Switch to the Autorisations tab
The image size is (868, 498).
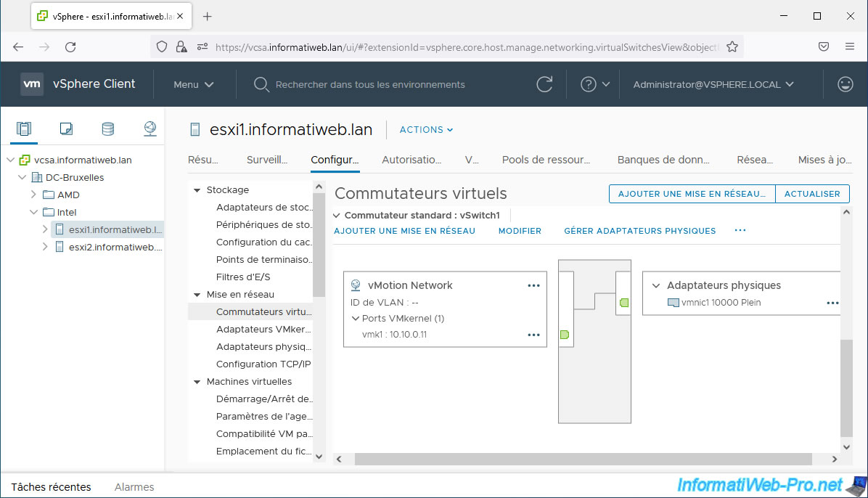click(412, 160)
